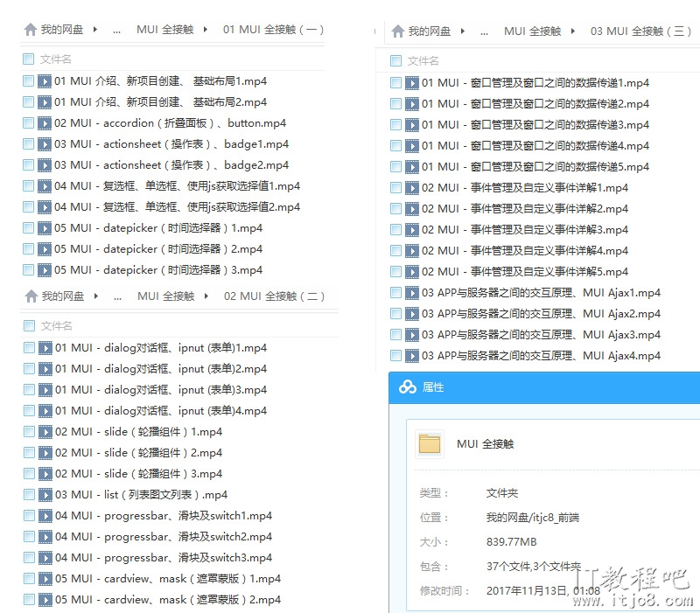Click the video icon of MUI Ajax1.mp4

[x=411, y=293]
